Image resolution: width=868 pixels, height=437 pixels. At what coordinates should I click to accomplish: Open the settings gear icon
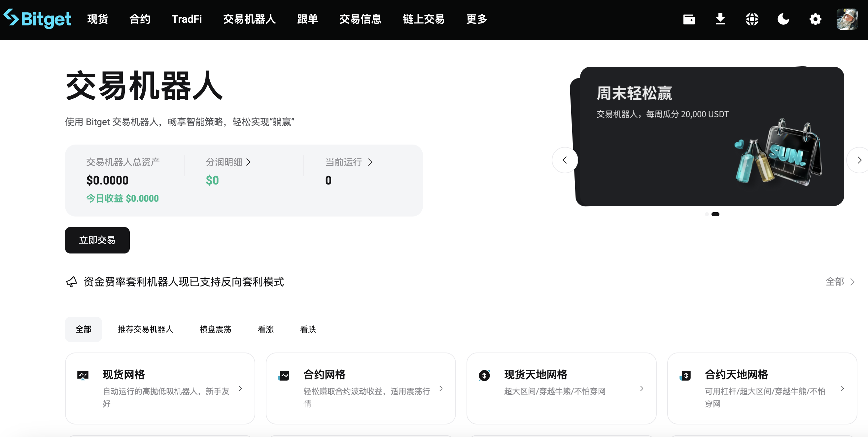[x=815, y=19]
